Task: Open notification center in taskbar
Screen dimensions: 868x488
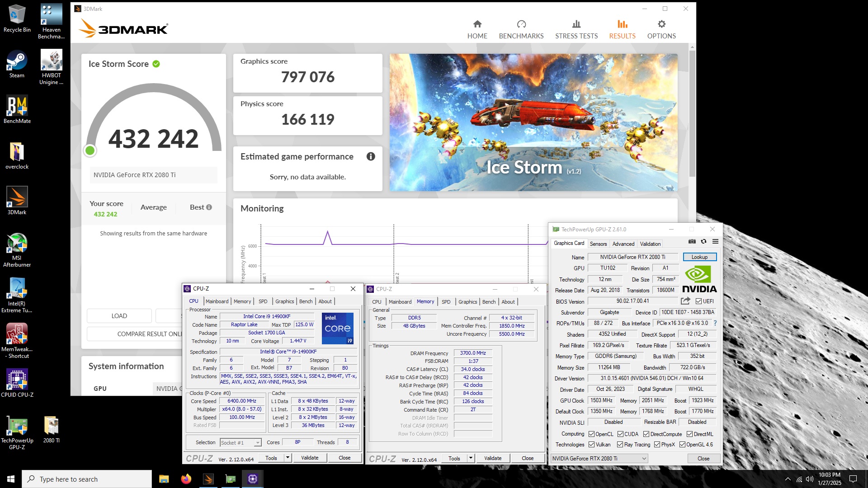Action: pos(853,479)
